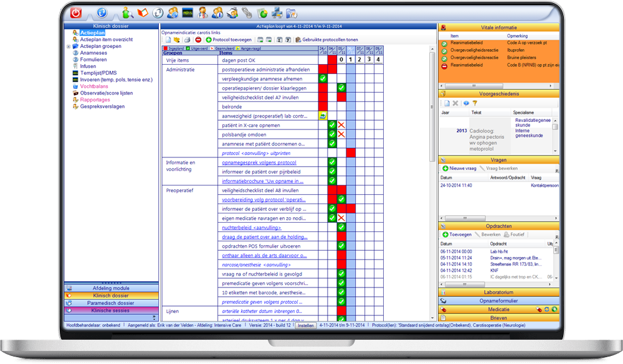
Task: Select the Reanimatiebeleid Code A row
Action: pos(498,43)
